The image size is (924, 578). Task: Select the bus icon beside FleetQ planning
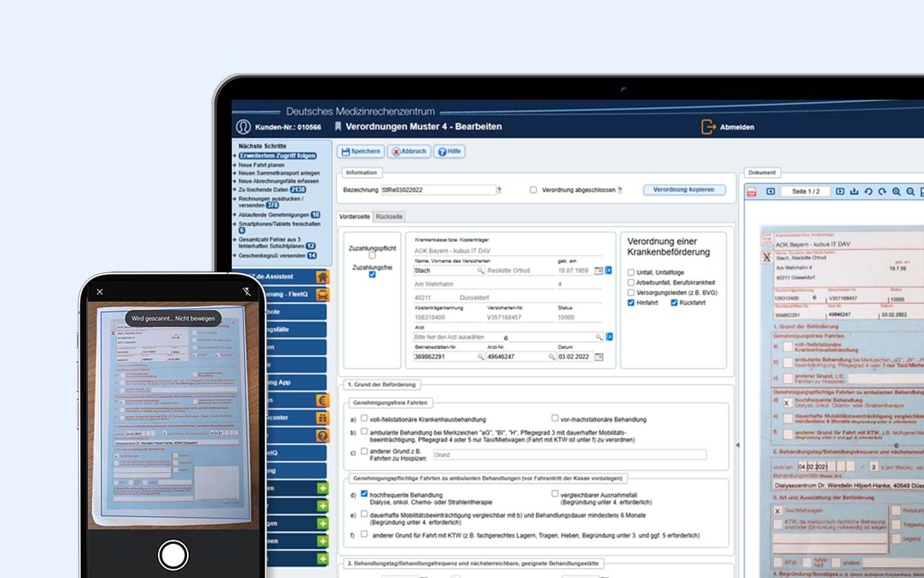click(322, 295)
